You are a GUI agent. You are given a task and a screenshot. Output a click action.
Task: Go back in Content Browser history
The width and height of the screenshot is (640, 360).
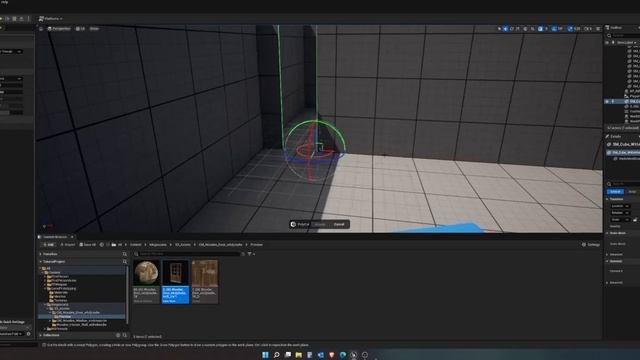(102, 244)
